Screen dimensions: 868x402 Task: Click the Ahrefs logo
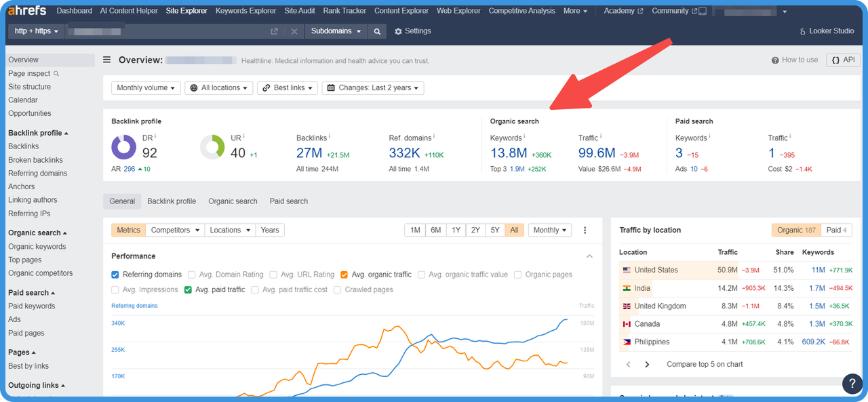[x=28, y=11]
